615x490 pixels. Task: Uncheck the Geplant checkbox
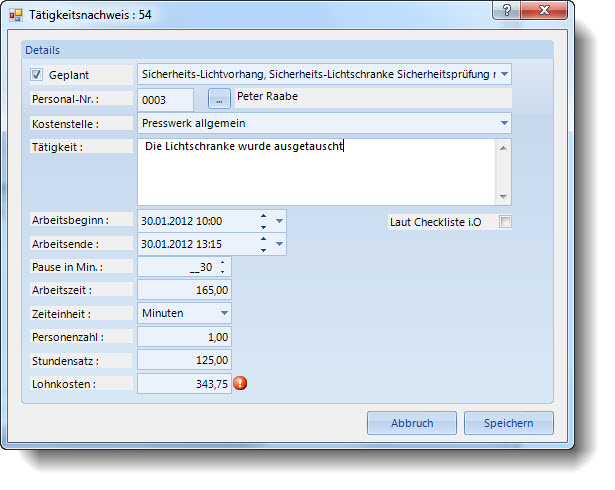click(x=37, y=74)
